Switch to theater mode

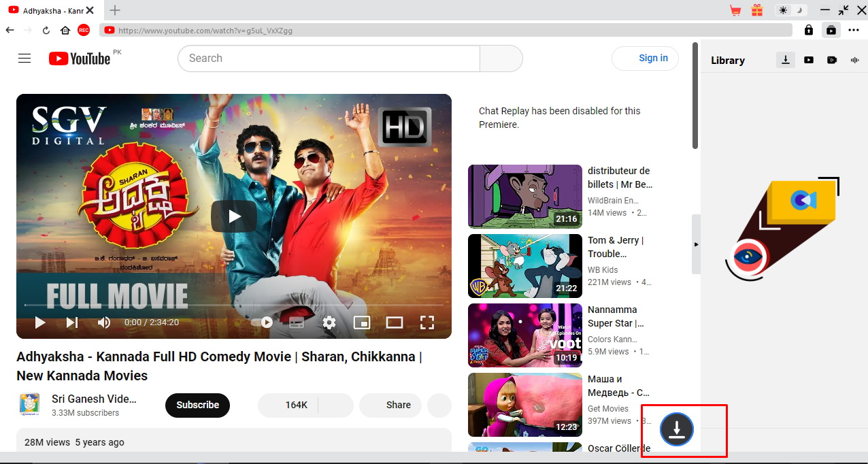395,322
